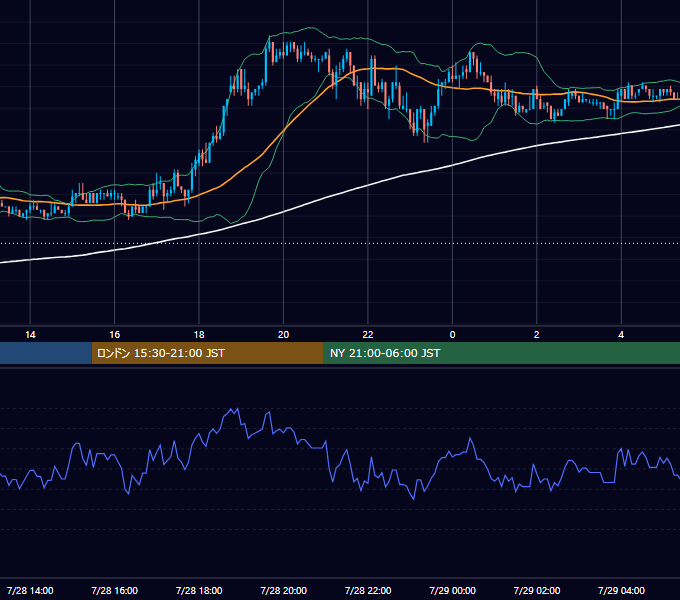
Task: Click the '7/28 20:00' label on the bottom axis
Action: pyautogui.click(x=283, y=590)
